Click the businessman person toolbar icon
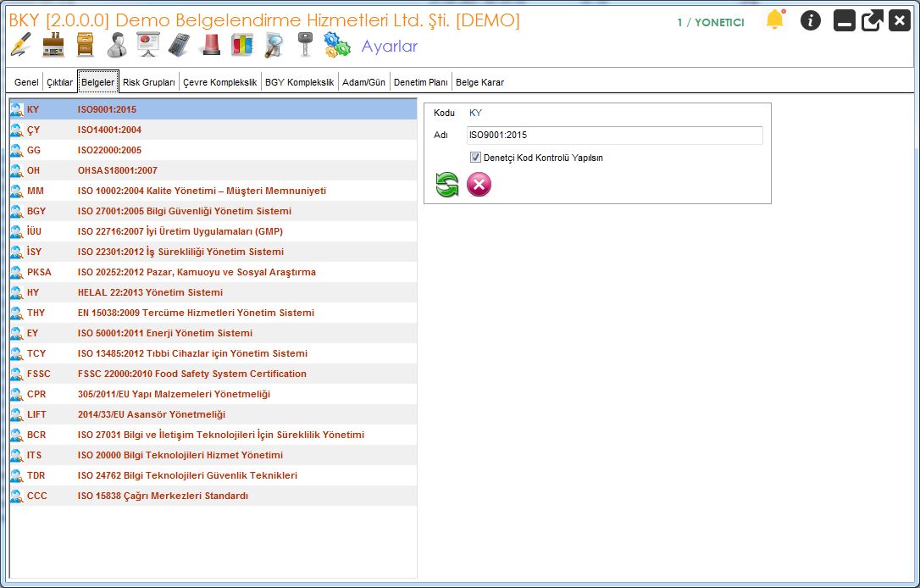 click(x=116, y=45)
